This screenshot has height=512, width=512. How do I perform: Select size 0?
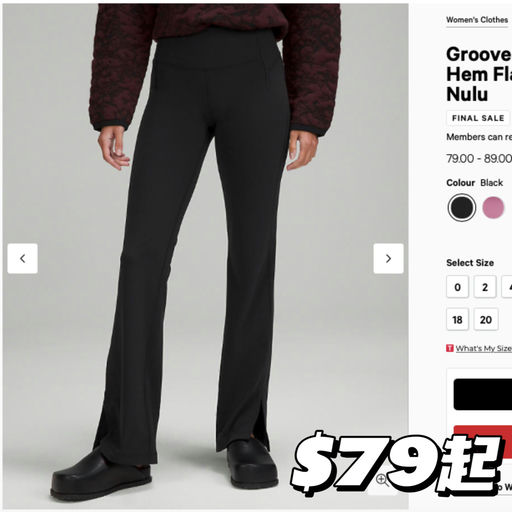pos(457,287)
